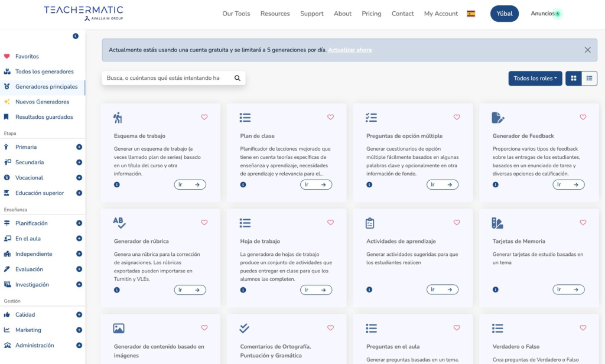Favorite the Esquema de trabajo card
605x364 pixels.
coord(204,117)
